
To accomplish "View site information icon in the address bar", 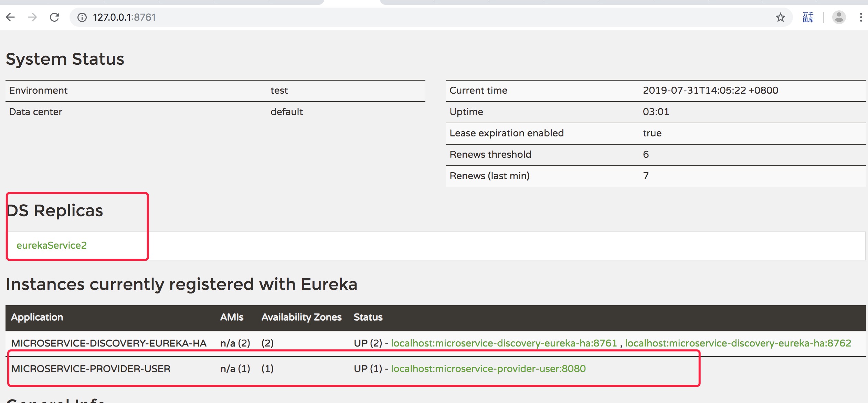I will point(82,17).
